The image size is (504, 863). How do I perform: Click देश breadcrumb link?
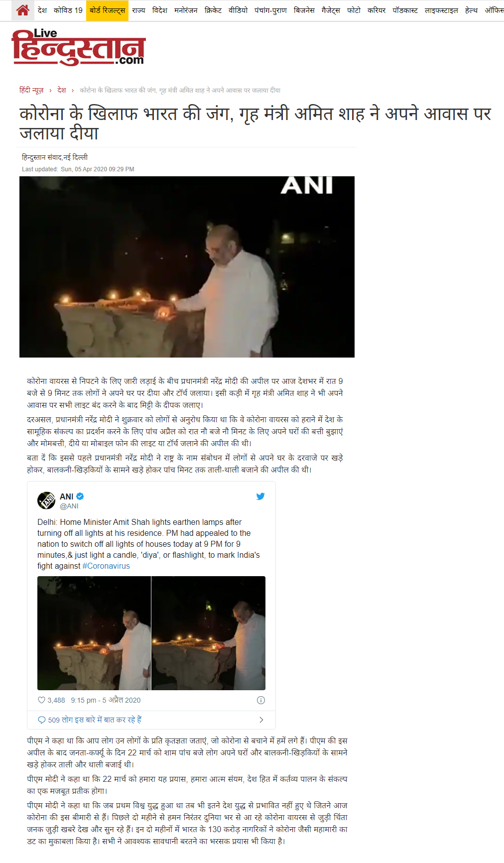pyautogui.click(x=62, y=90)
